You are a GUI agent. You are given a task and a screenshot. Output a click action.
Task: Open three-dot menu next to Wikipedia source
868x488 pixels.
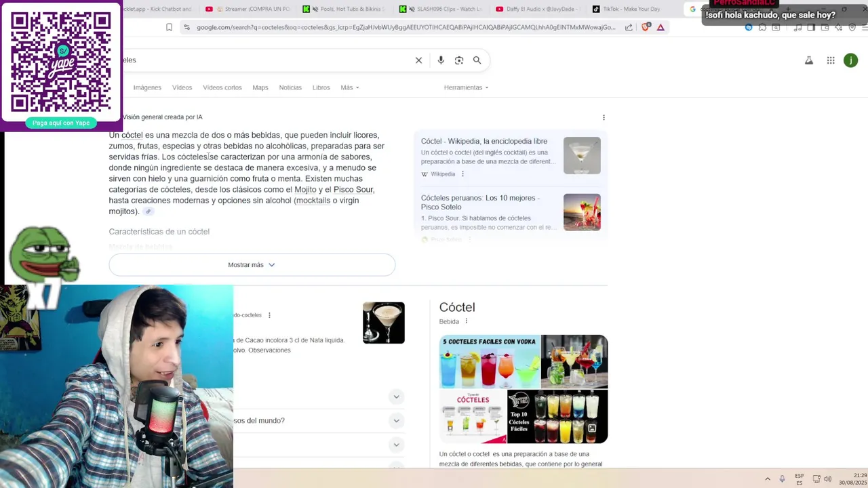click(x=462, y=174)
